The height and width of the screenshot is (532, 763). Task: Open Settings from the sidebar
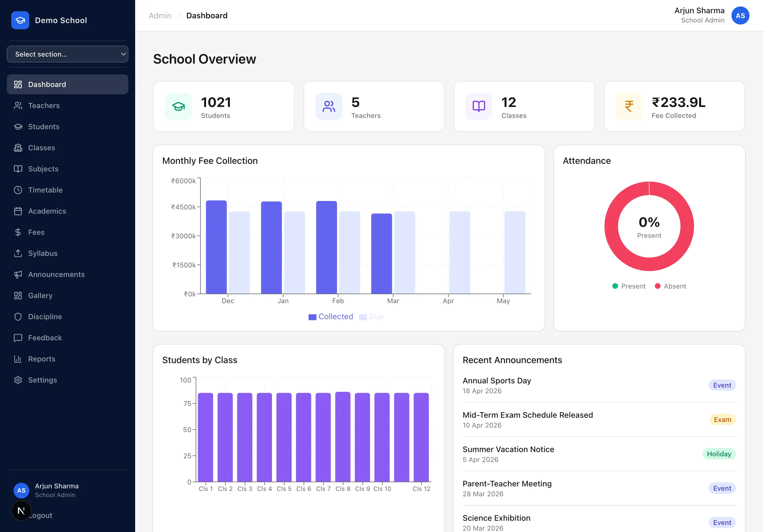coord(68,380)
